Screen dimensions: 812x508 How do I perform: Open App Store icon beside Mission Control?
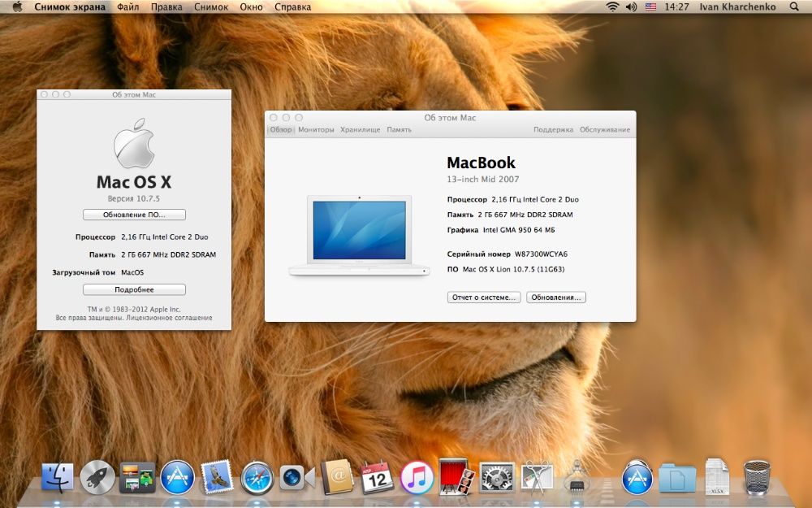pos(177,477)
